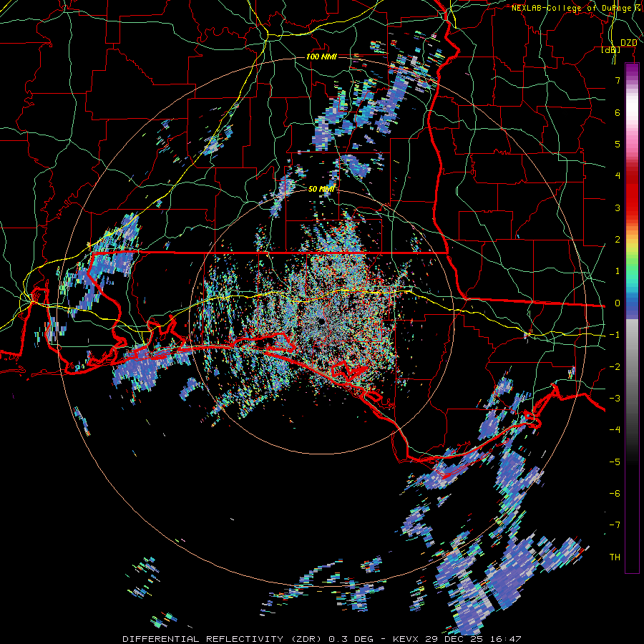Click the "4" value on the scale
Viewport: 644px width, 644px height.
618,176
